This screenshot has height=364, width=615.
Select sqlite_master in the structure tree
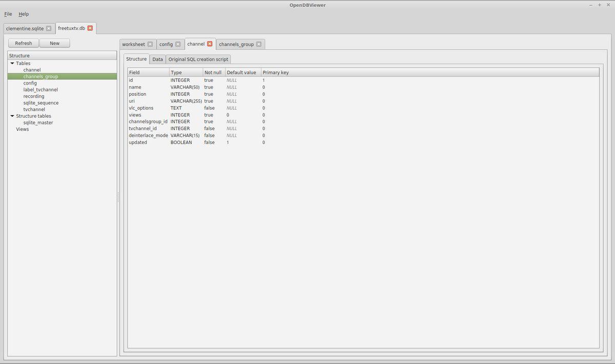click(x=38, y=123)
